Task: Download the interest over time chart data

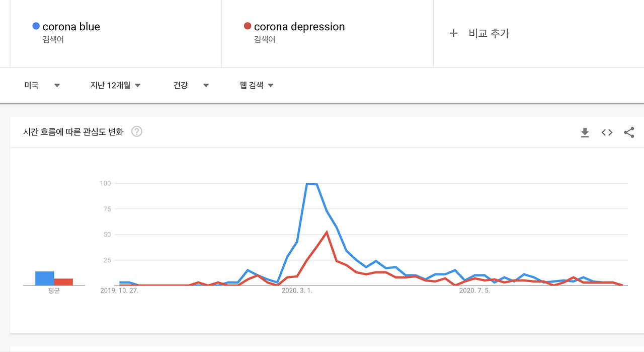Action: click(x=585, y=132)
